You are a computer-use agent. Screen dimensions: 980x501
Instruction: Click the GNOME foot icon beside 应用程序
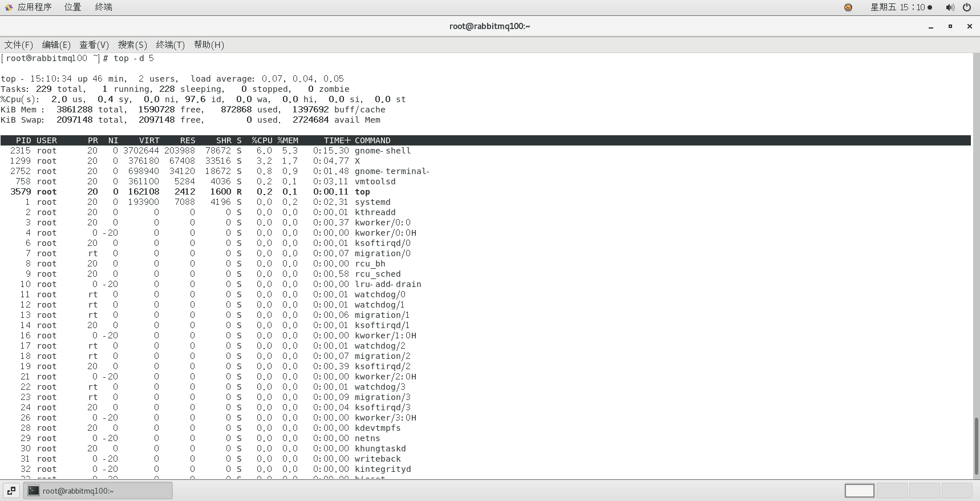[9, 7]
